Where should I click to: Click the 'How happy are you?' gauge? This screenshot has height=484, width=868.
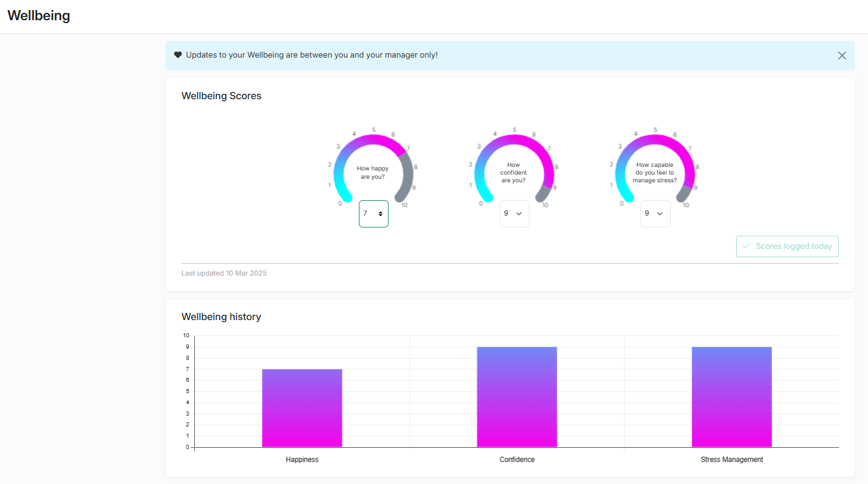(373, 169)
